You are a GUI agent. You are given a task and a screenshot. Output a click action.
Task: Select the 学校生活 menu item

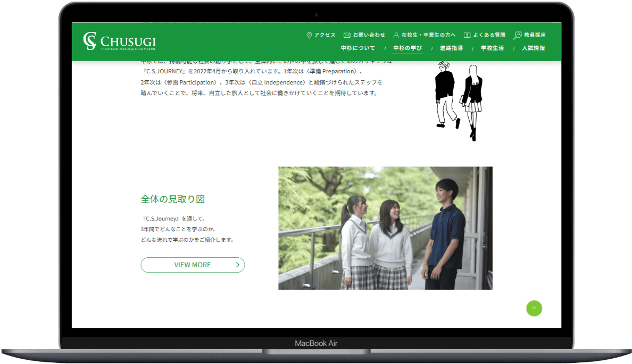[x=493, y=48]
